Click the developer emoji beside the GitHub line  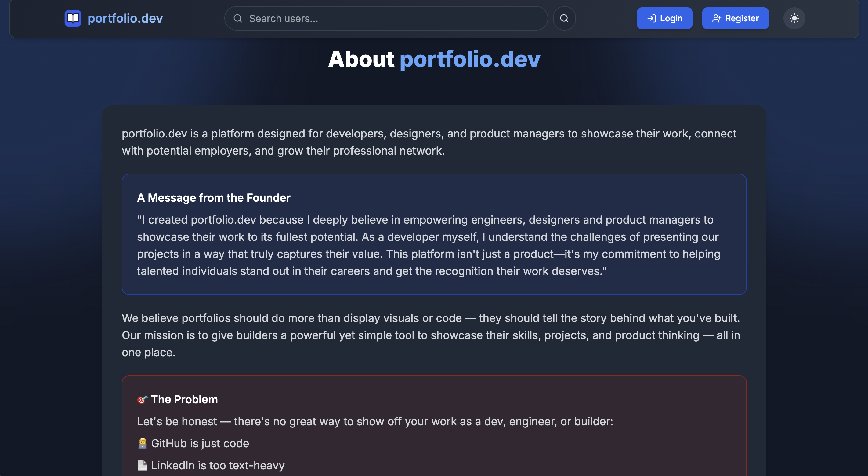pos(142,443)
